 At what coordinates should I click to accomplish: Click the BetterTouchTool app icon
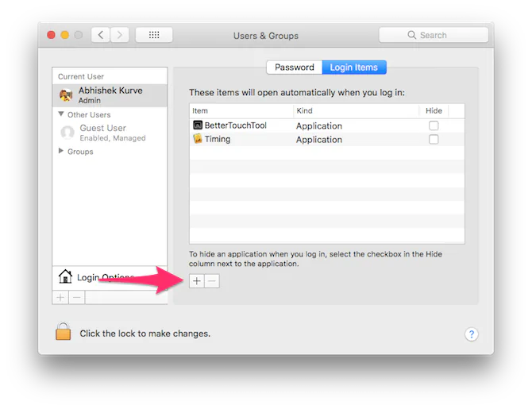click(198, 125)
